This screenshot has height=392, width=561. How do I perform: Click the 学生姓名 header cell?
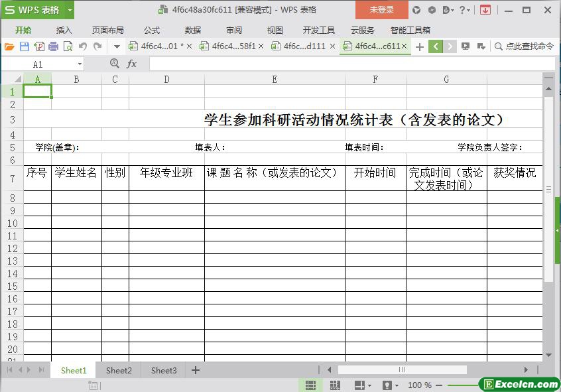click(76, 178)
